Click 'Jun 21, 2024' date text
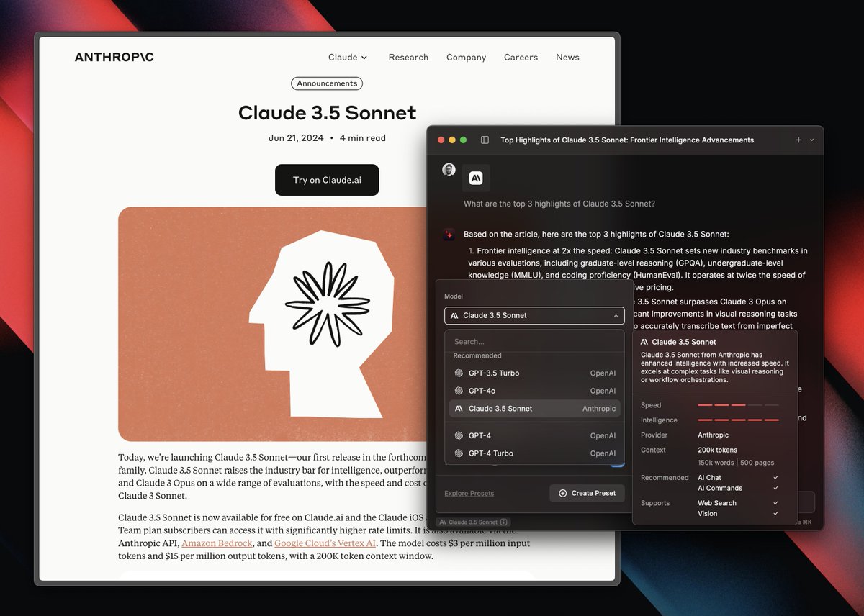 coord(295,138)
